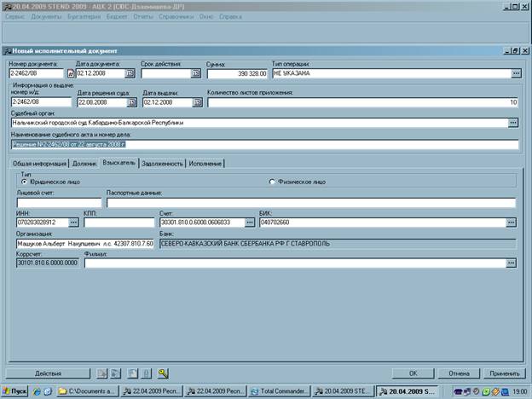
Task: Open calendar for Дата документа field
Action: [130, 73]
